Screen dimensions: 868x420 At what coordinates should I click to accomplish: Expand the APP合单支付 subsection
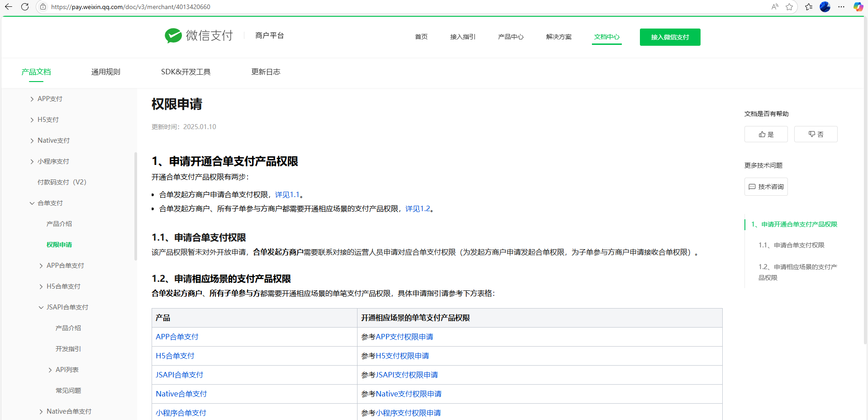[x=41, y=266]
